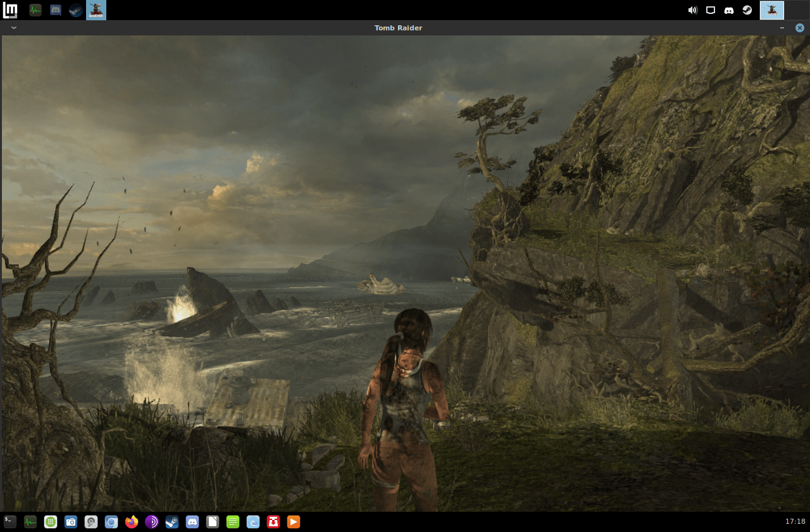Launch System Monitor from the bottom dock
The height and width of the screenshot is (532, 810).
(x=30, y=522)
